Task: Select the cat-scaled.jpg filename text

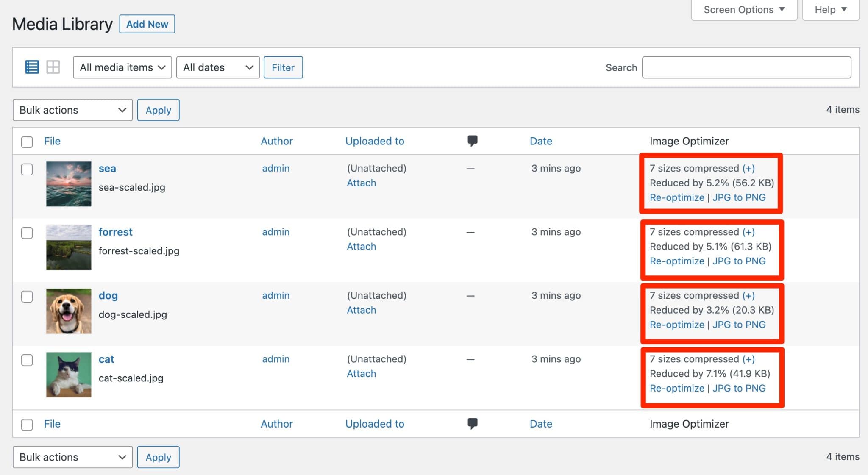Action: click(x=131, y=378)
